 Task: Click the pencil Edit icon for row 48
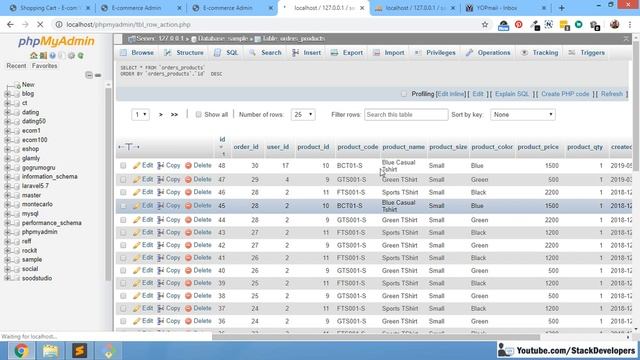tap(136, 166)
